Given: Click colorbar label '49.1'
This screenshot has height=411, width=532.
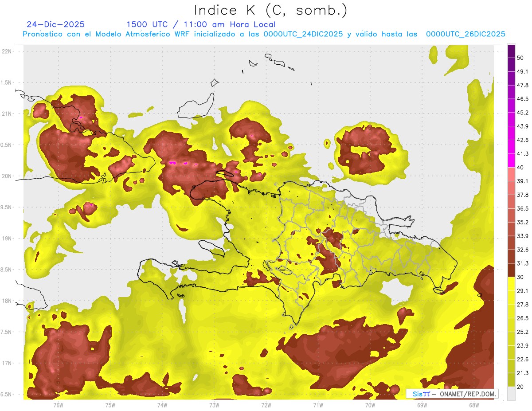Looking at the screenshot, I should pyautogui.click(x=523, y=72).
